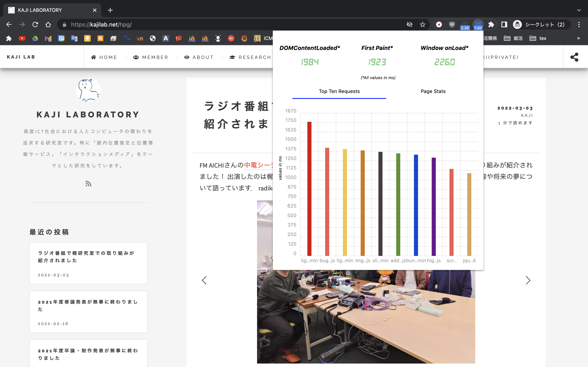588x367 pixels.
Task: Toggle third-party cookie blocking eye icon
Action: click(x=409, y=24)
